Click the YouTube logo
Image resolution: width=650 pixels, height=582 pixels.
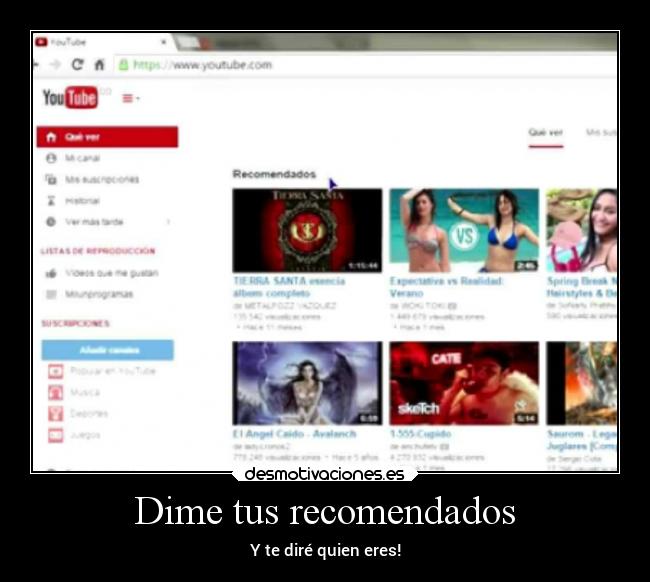tap(70, 97)
